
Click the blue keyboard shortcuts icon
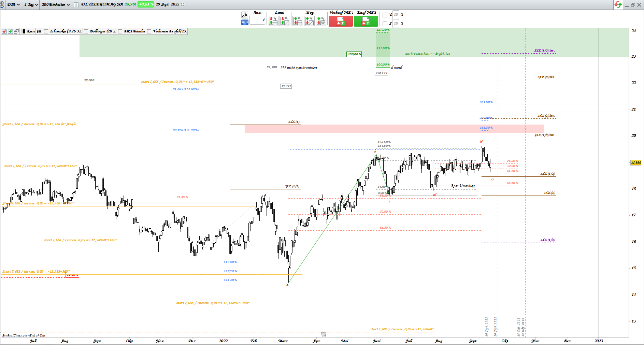click(x=245, y=23)
